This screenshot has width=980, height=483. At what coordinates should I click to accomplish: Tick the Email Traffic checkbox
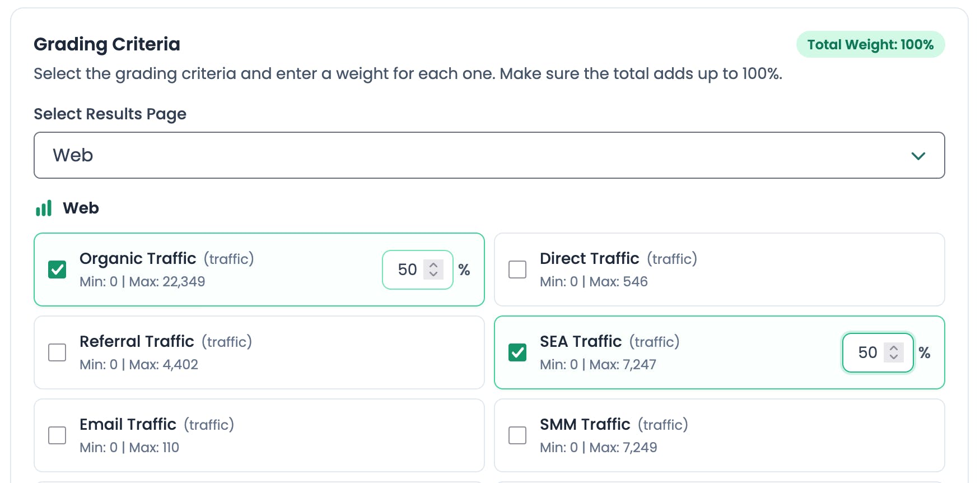(x=57, y=435)
